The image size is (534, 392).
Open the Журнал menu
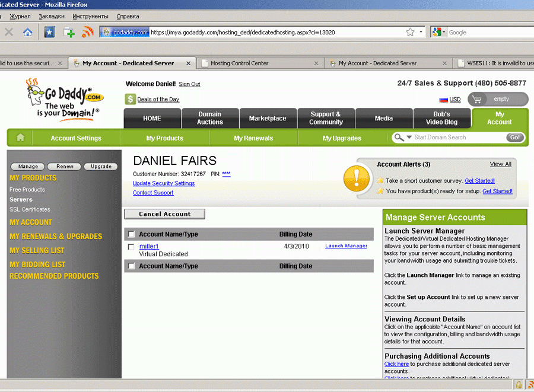tap(20, 17)
